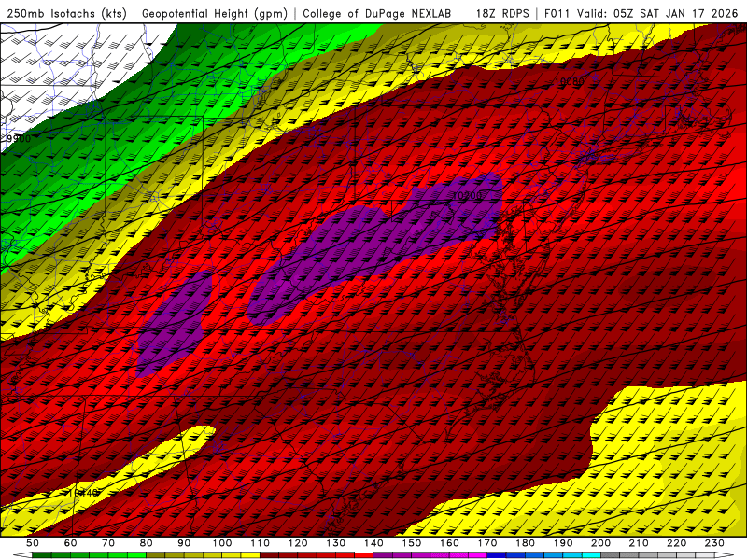Select the bright yellow swatch just before 110
Viewport: 747px width, 560px height.
pyautogui.click(x=250, y=555)
